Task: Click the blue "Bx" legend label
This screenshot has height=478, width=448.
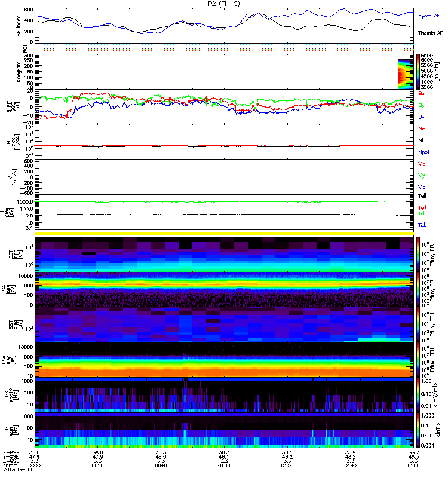Action: click(x=421, y=117)
